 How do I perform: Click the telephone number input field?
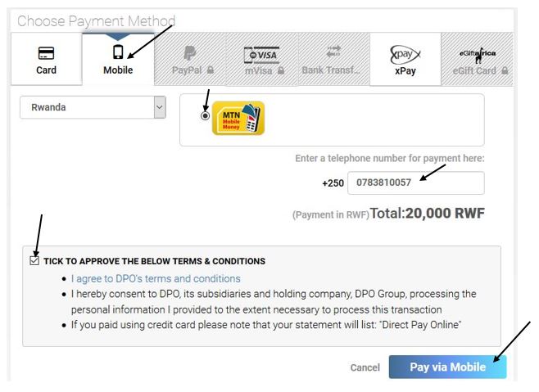pyautogui.click(x=415, y=183)
